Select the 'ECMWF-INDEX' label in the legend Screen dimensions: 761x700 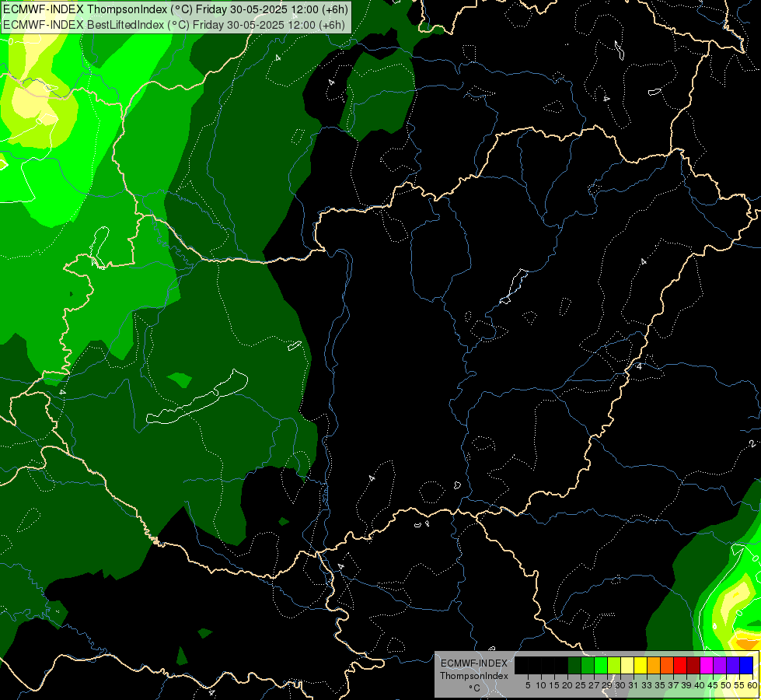474,663
